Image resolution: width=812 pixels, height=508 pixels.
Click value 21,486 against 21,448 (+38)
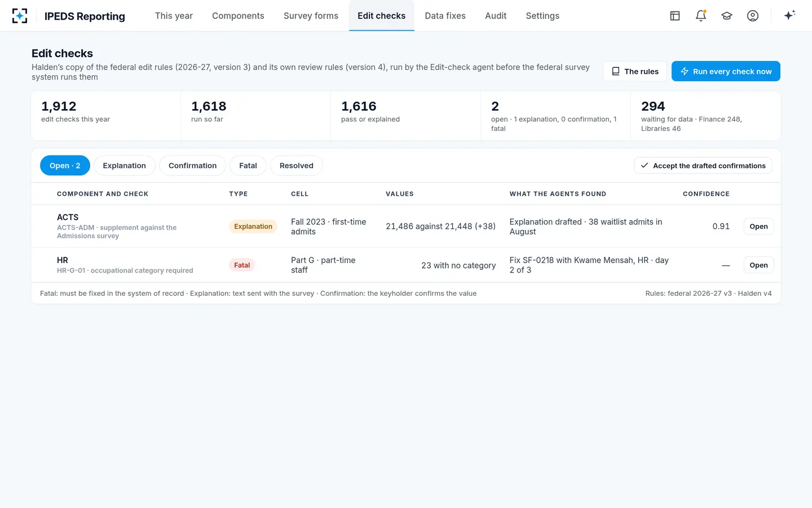[440, 226]
